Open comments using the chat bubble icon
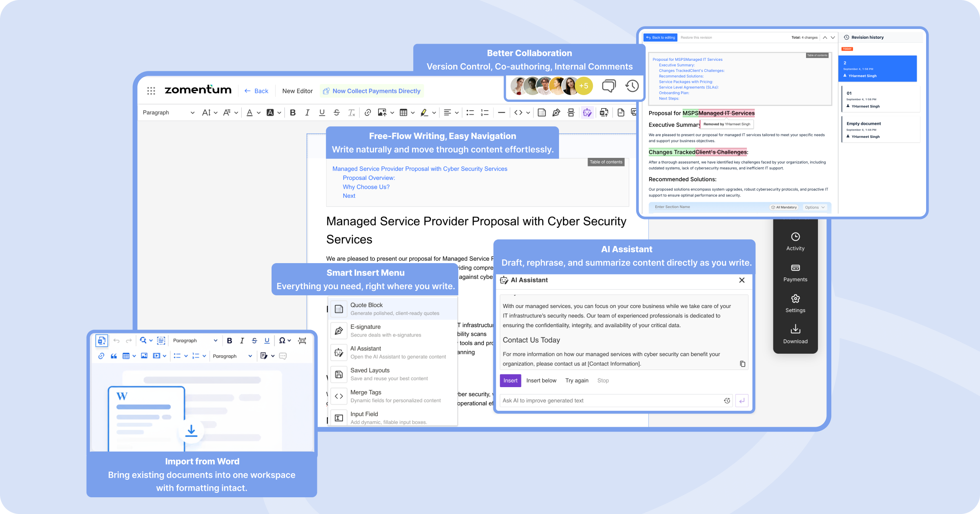This screenshot has width=980, height=514. click(x=608, y=86)
